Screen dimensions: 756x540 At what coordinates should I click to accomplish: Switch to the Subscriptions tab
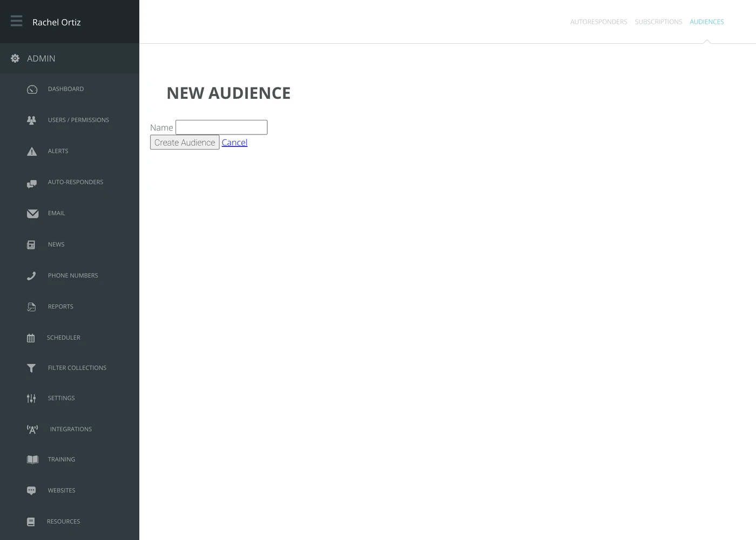click(x=658, y=22)
